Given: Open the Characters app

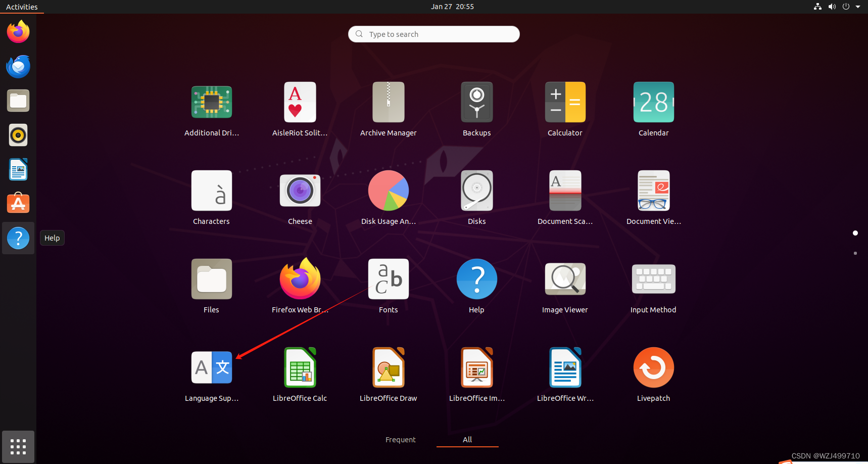Looking at the screenshot, I should (x=212, y=191).
